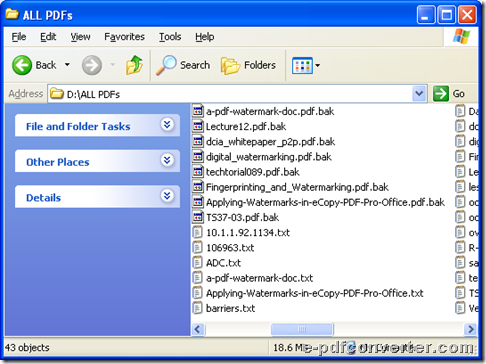Click the Go button
The height and width of the screenshot is (364, 486).
[x=449, y=94]
